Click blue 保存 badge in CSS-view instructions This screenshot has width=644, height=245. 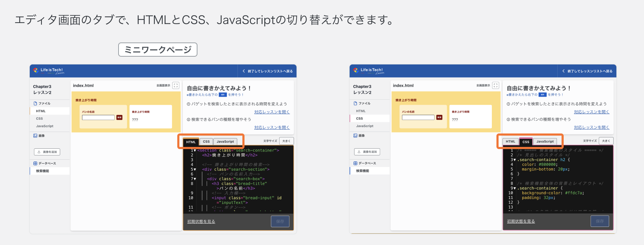(x=542, y=95)
